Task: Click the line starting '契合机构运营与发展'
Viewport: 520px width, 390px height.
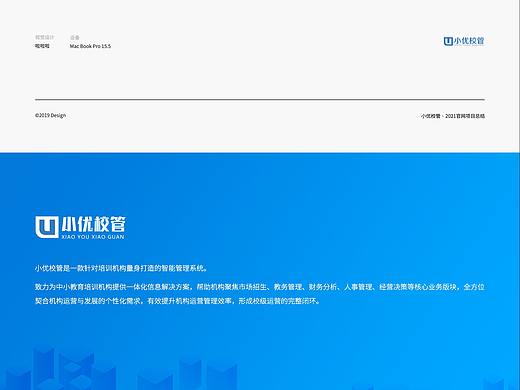Action: point(178,301)
